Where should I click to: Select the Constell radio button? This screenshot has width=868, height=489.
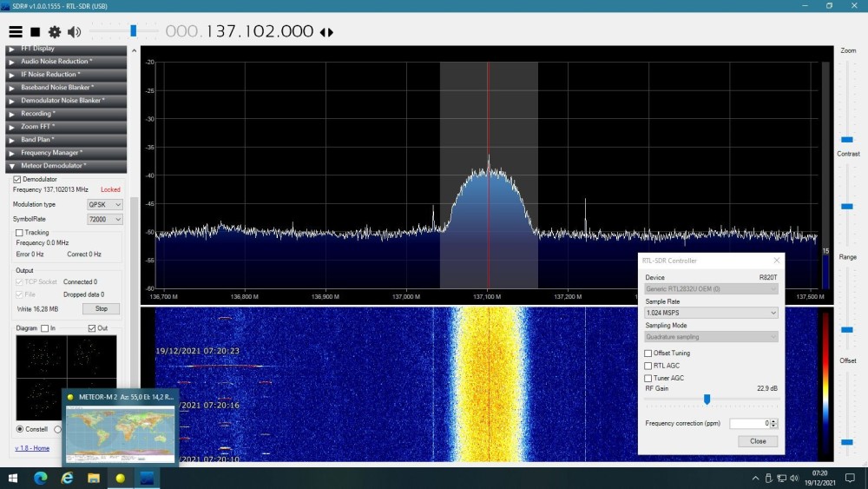click(x=20, y=429)
